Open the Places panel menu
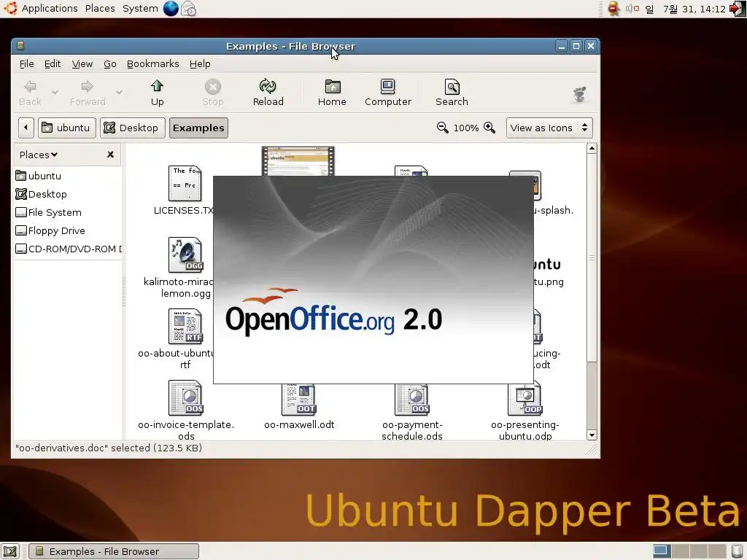Viewport: 747px width, 560px height. coord(100,9)
